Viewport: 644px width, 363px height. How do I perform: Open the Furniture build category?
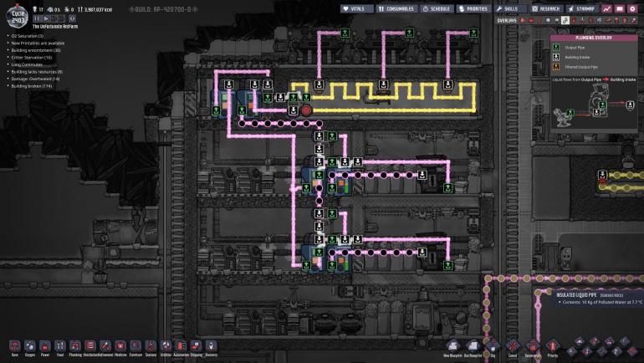pos(135,347)
